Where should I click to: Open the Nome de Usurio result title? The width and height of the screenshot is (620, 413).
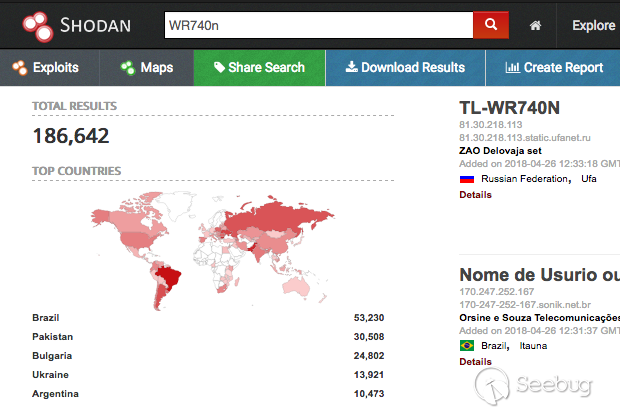(x=539, y=275)
